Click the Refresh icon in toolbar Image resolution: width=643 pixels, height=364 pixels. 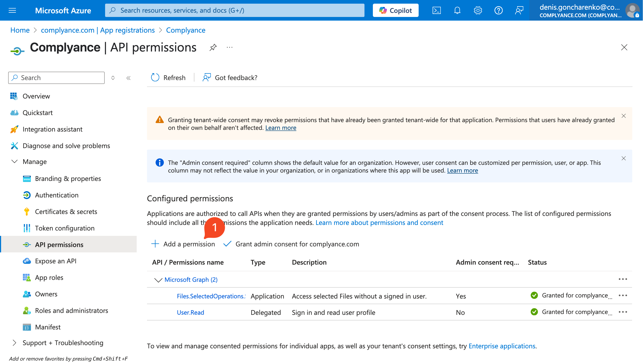pyautogui.click(x=155, y=77)
